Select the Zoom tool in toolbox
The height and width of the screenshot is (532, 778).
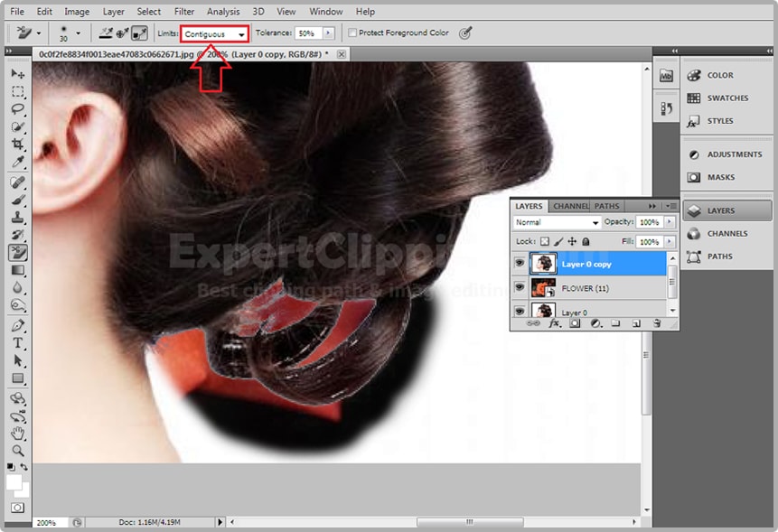click(x=17, y=450)
